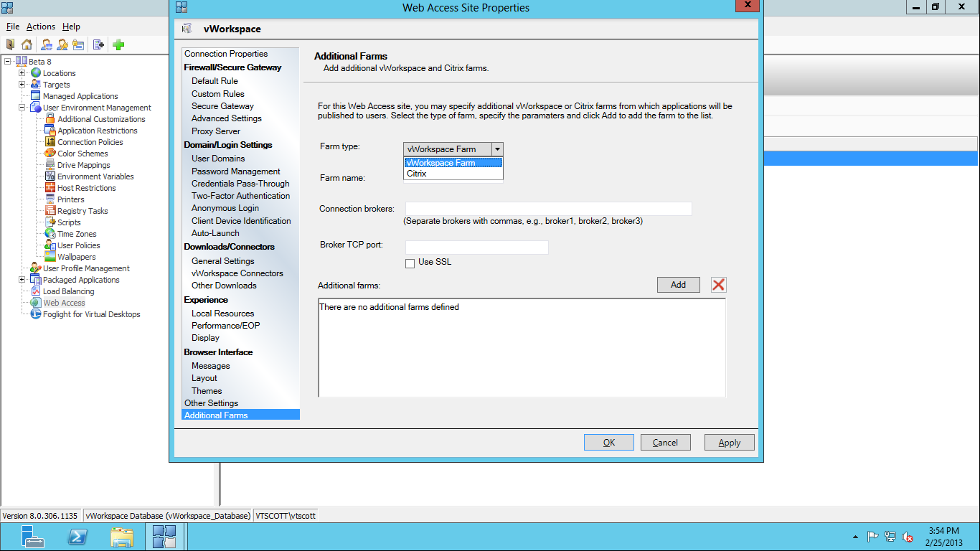Screen dimensions: 980x551
Task: Click the Time Zones globe icon
Action: (x=50, y=234)
